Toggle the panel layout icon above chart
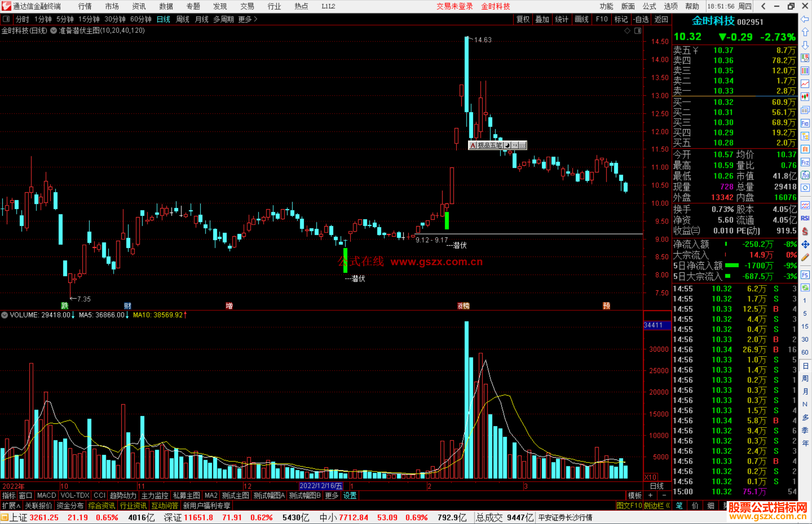 pos(638,31)
